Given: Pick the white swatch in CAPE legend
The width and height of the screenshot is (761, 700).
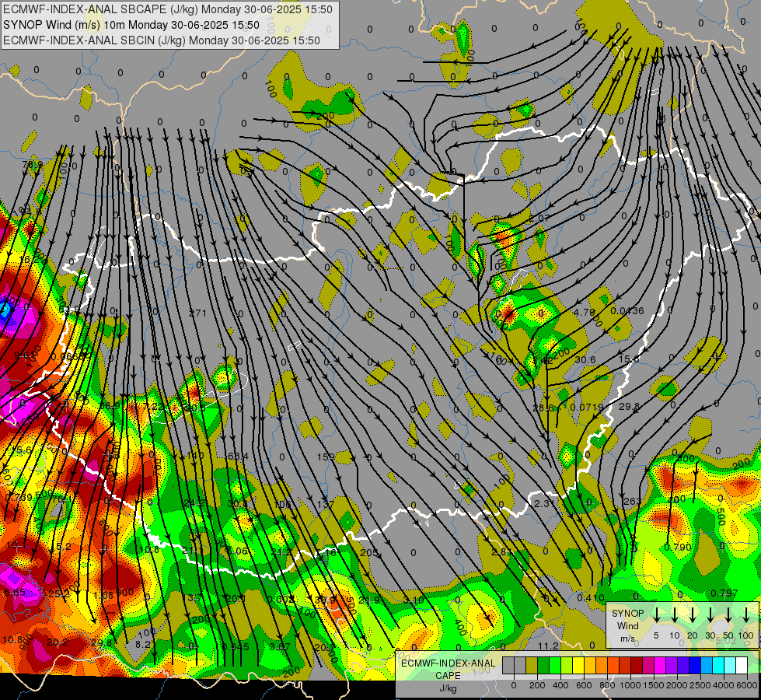Looking at the screenshot, I should 741,666.
